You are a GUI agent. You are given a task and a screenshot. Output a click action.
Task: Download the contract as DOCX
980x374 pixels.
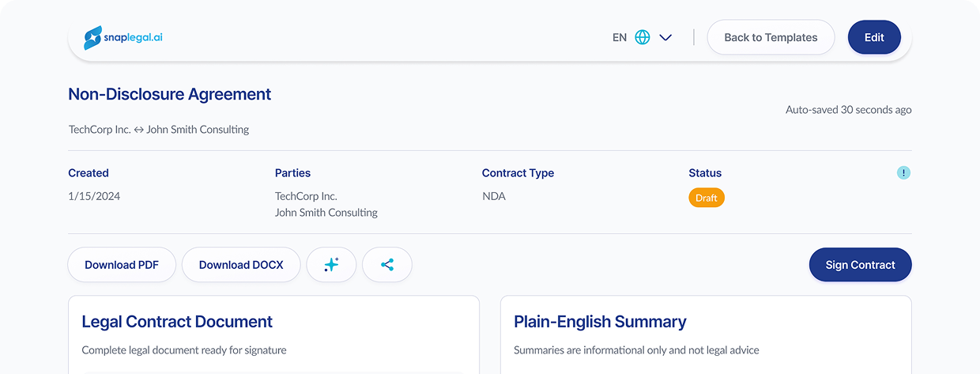click(241, 265)
